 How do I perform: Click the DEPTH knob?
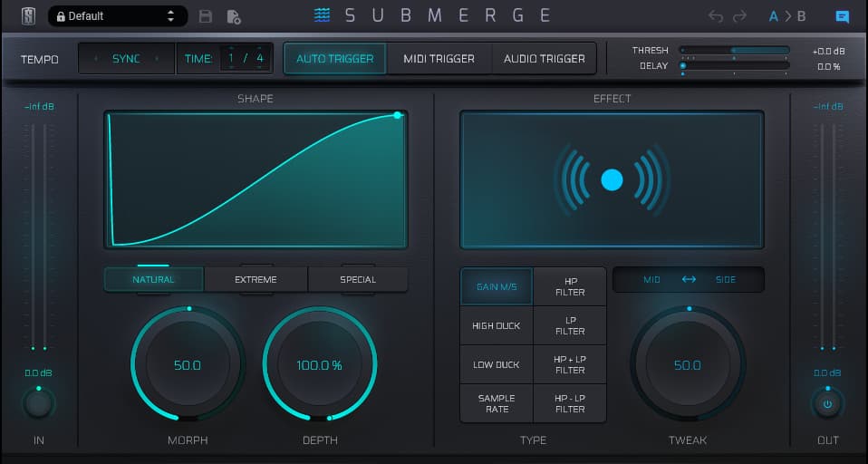[x=320, y=364]
